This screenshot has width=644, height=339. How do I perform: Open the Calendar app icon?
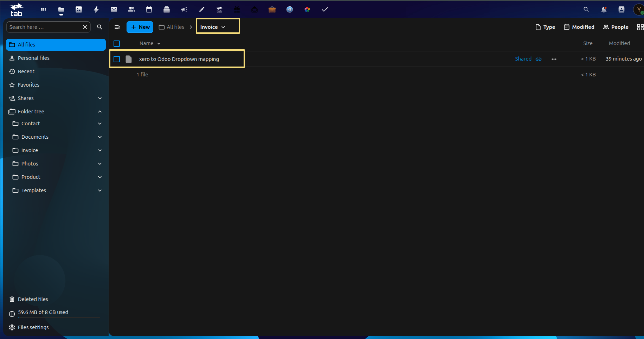[x=149, y=10]
